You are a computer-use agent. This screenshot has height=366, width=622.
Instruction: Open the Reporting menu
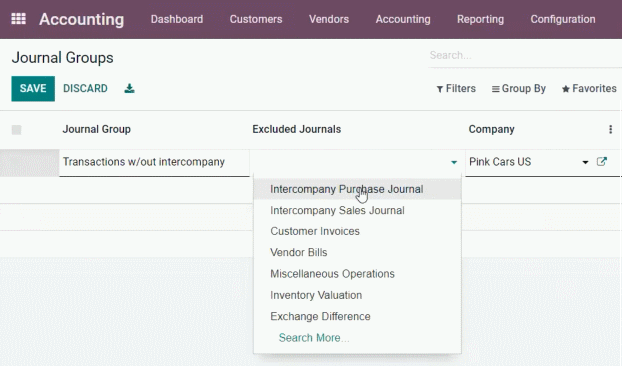[x=480, y=19]
